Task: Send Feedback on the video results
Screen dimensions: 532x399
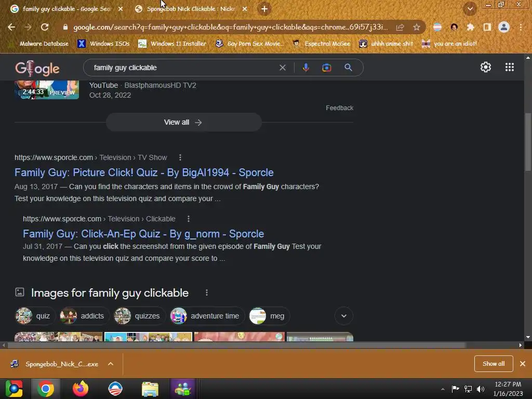Action: coord(339,108)
